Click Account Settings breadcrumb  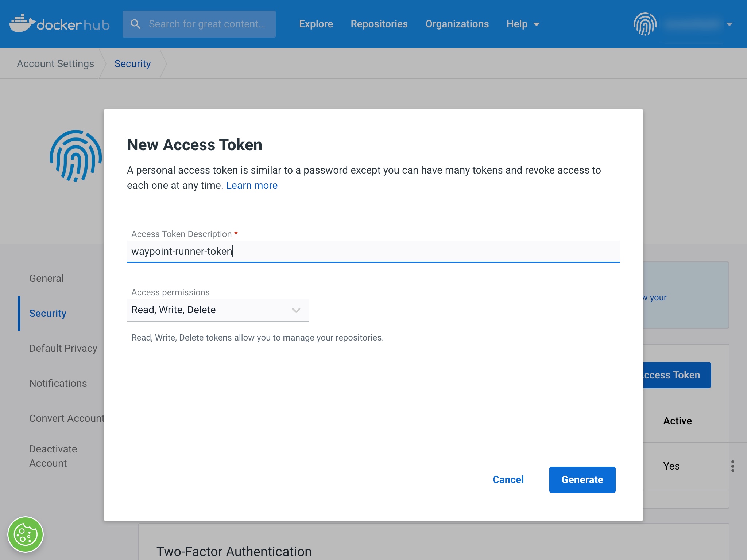(x=55, y=63)
